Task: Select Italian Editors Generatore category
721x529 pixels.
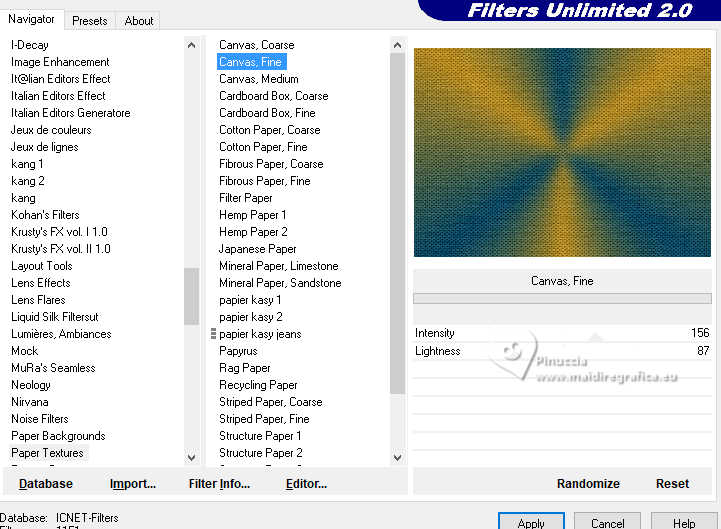Action: [71, 113]
